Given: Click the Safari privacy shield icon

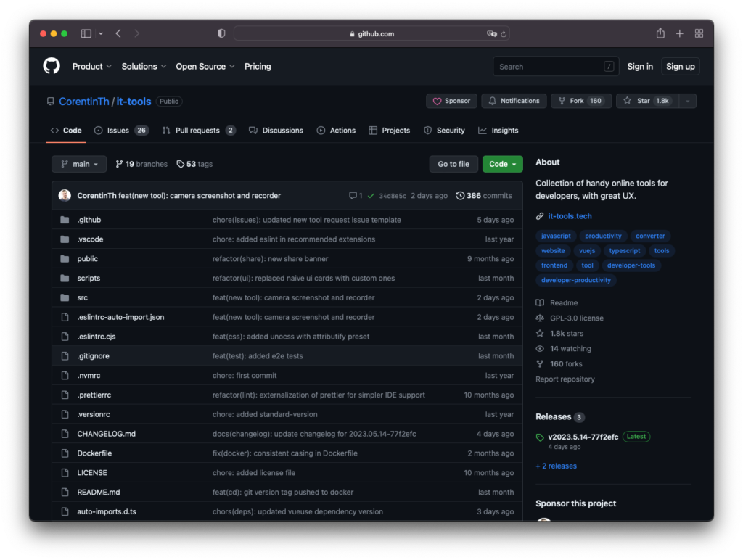Looking at the screenshot, I should (221, 33).
